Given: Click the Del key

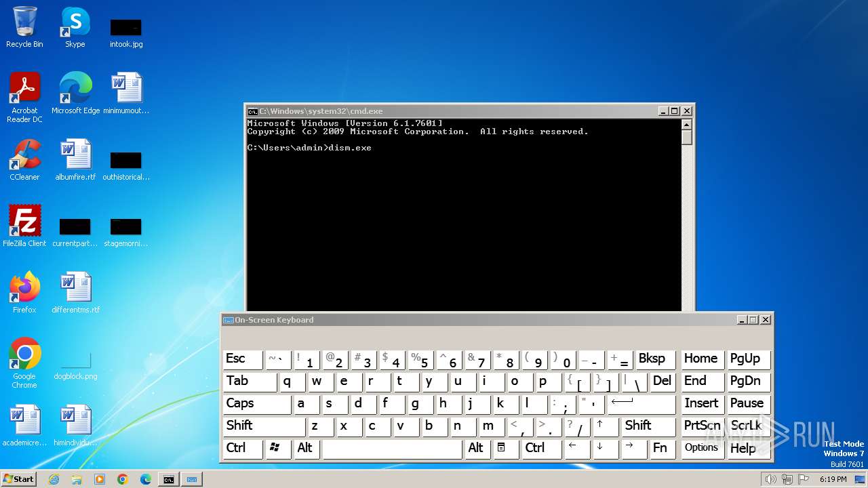Looking at the screenshot, I should (663, 382).
